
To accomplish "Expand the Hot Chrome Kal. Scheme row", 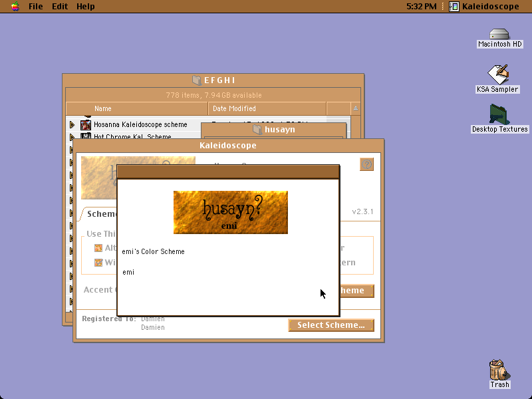I will pos(72,137).
